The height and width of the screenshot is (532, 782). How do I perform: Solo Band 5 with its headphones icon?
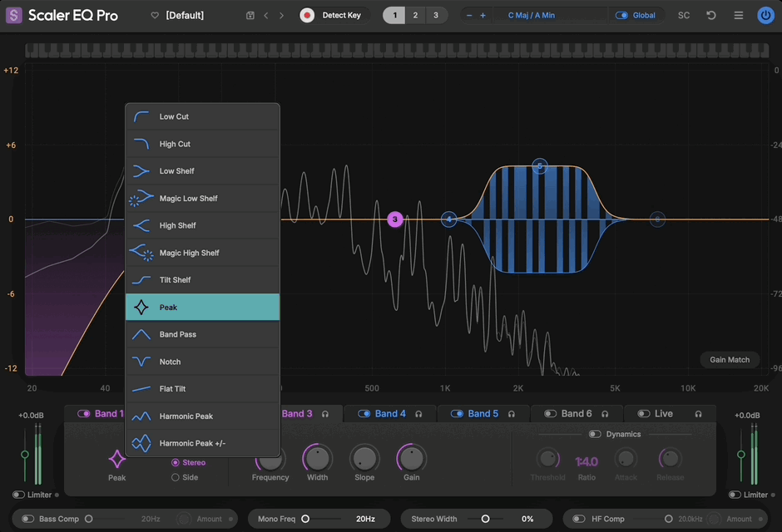tap(511, 414)
